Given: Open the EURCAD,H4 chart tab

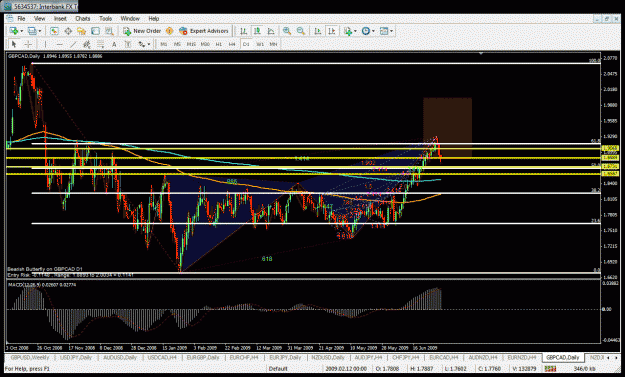Looking at the screenshot, I should click(x=444, y=357).
